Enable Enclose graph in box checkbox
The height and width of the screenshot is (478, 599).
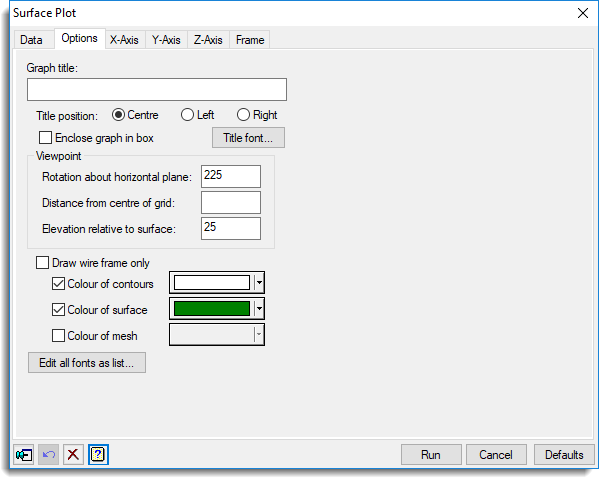click(x=45, y=138)
